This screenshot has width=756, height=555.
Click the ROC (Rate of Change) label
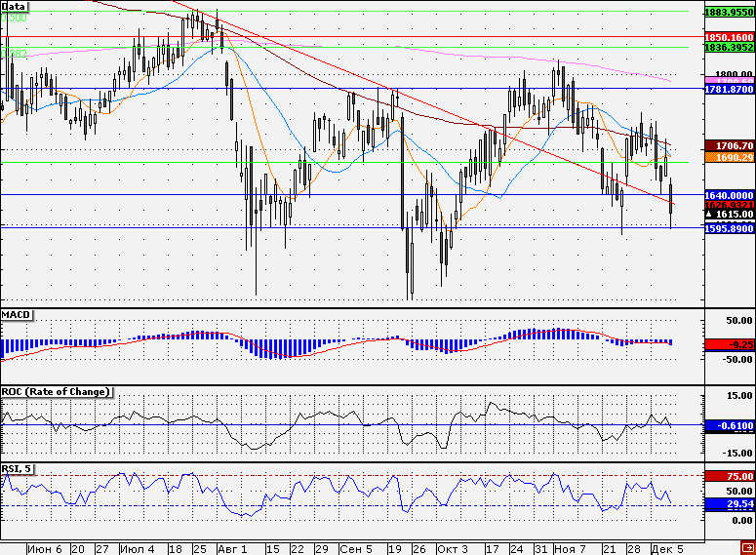(56, 392)
